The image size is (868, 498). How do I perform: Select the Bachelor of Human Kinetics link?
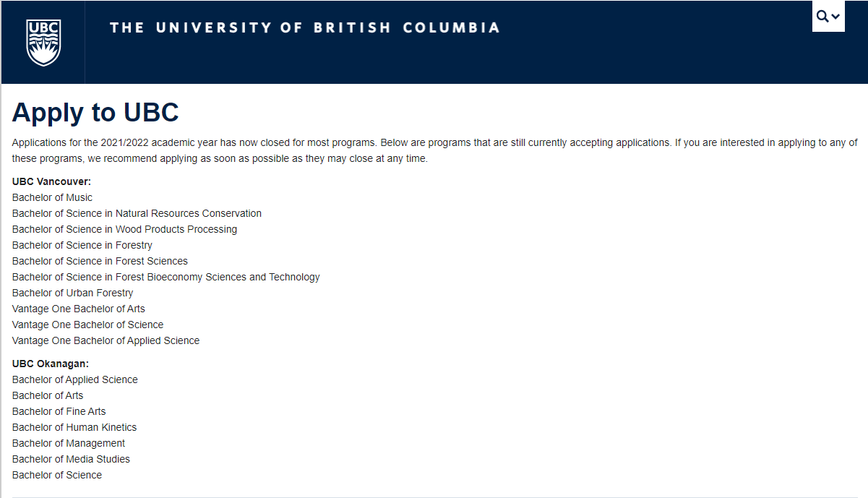(x=74, y=427)
